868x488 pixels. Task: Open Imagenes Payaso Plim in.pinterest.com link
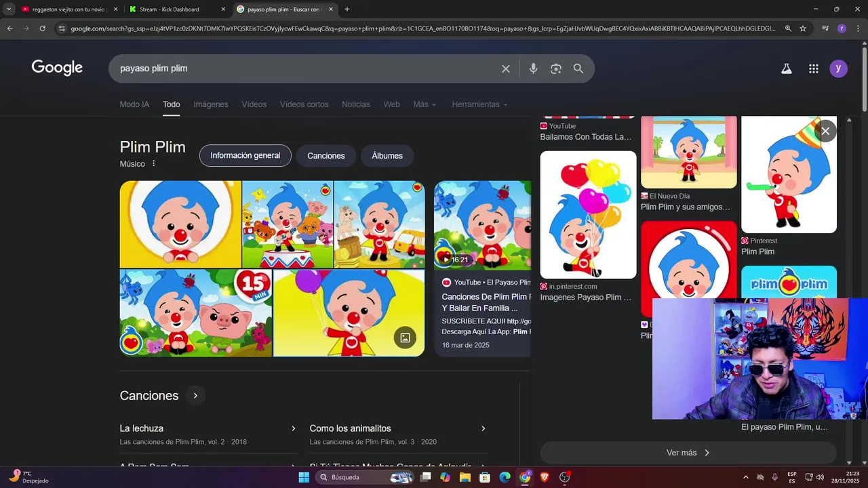tap(586, 297)
